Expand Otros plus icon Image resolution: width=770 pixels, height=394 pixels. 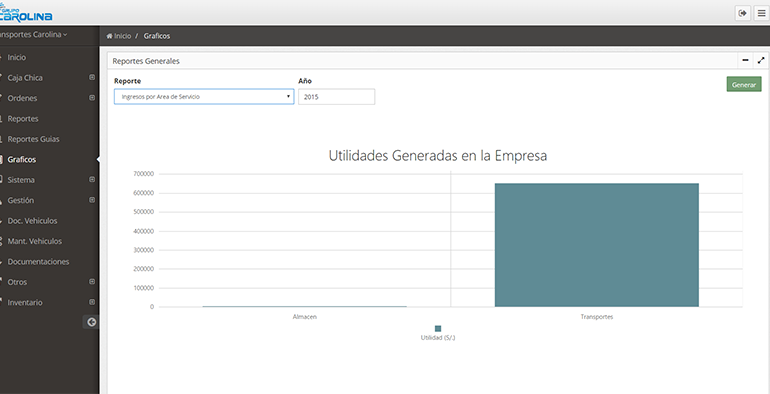coord(92,281)
